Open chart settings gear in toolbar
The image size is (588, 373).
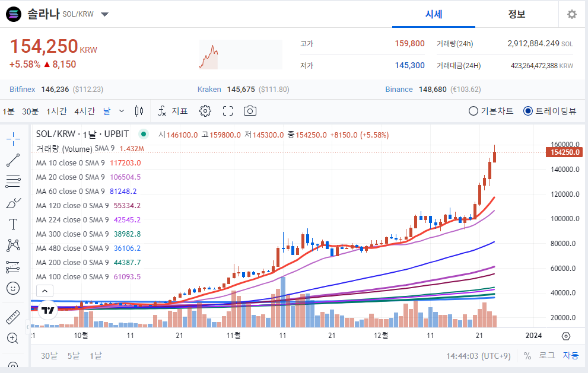[x=205, y=111]
